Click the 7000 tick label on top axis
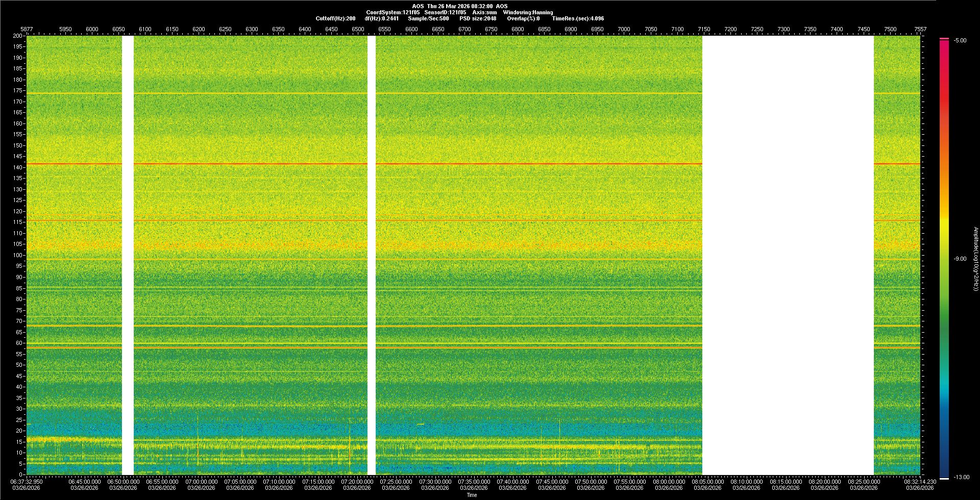 click(x=624, y=29)
